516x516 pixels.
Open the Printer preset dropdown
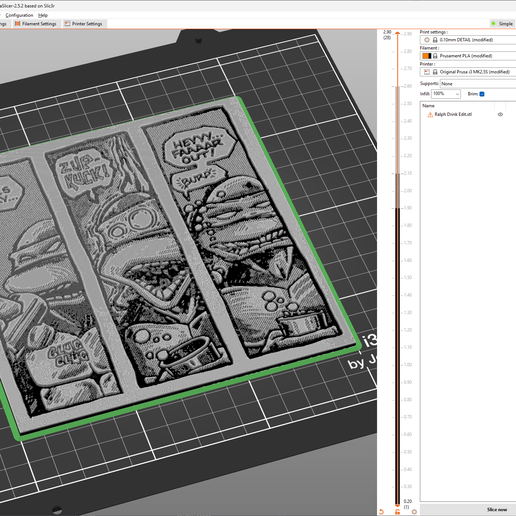coord(468,72)
